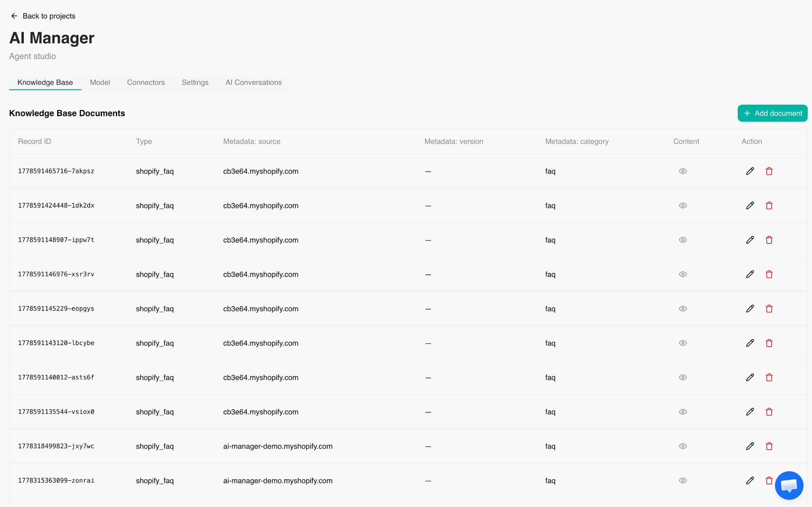Edit record 1778318499823-jxy7wc
812x507 pixels.
click(750, 446)
